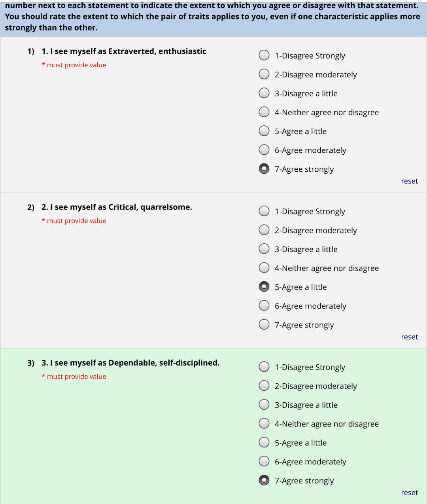427x504 pixels.
Task: Select 3-Disagree a little for Extraverted, enthusiastic
Action: 264,93
